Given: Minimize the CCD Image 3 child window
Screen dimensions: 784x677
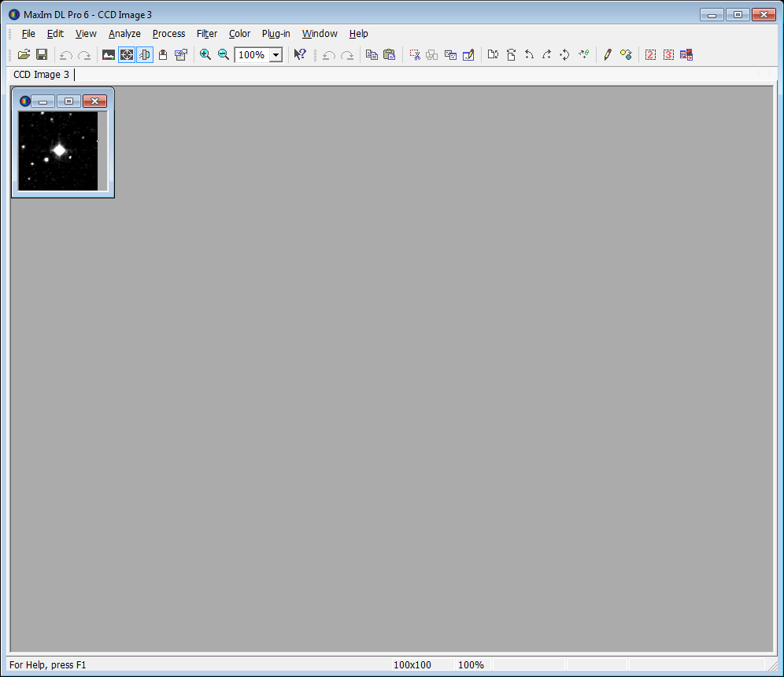Looking at the screenshot, I should (43, 102).
